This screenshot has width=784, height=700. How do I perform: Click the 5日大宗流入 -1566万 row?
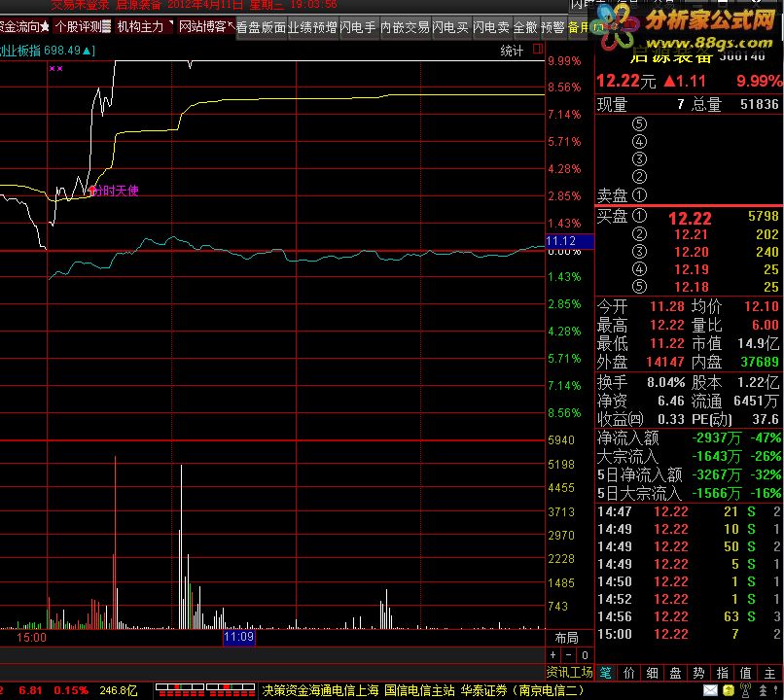[688, 494]
